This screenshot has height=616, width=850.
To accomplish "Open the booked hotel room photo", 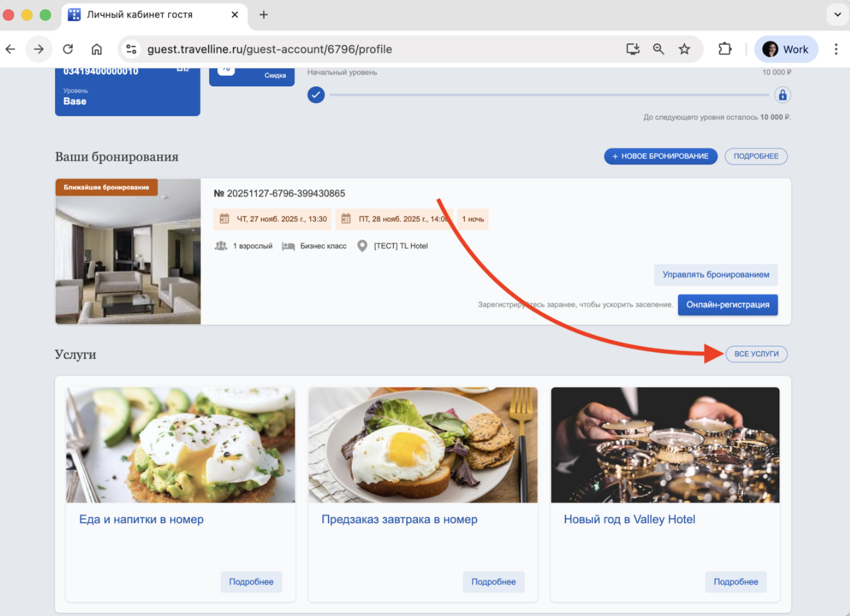I will [128, 252].
